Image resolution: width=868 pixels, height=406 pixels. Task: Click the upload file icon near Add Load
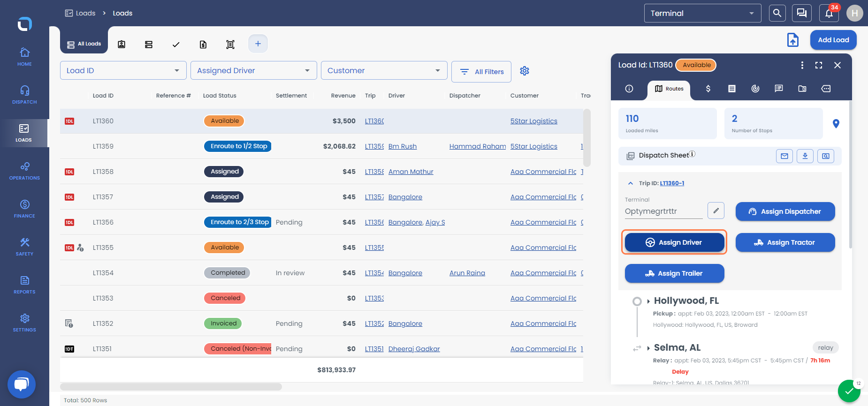pos(793,40)
